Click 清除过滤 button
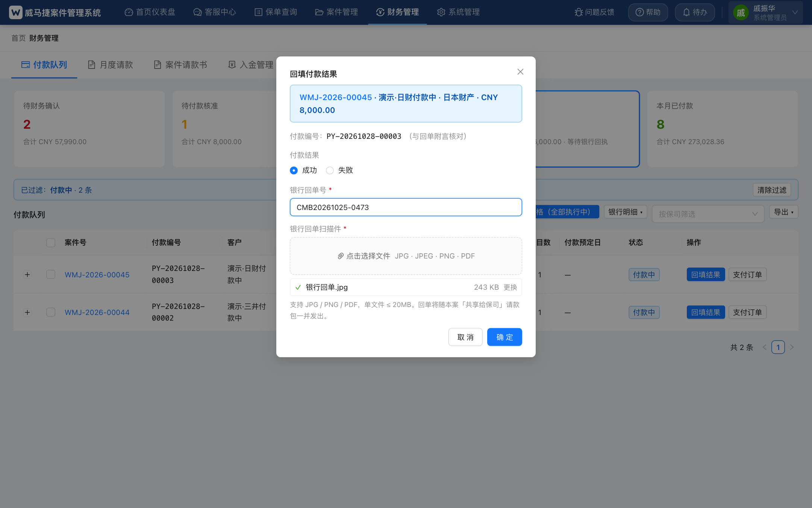This screenshot has height=508, width=812. (772, 190)
